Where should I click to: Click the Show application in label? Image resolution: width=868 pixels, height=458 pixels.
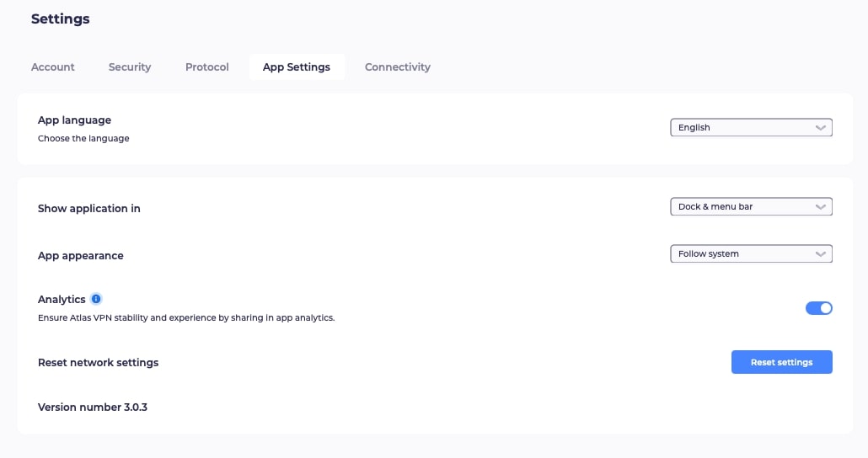[x=89, y=209]
